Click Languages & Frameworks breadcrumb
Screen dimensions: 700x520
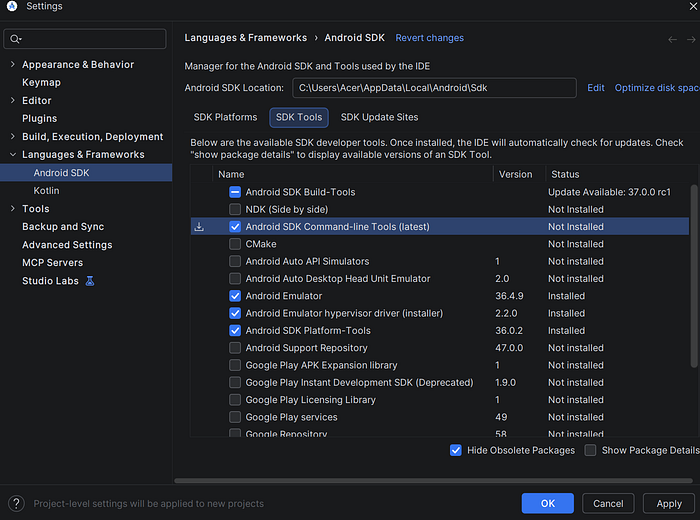[246, 38]
